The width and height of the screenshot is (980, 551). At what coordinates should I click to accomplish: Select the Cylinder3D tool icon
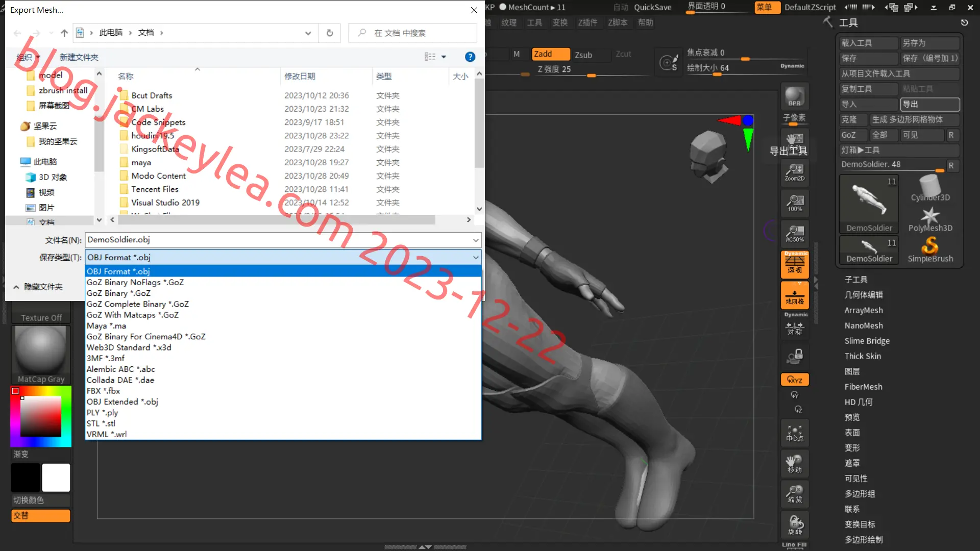coord(930,188)
